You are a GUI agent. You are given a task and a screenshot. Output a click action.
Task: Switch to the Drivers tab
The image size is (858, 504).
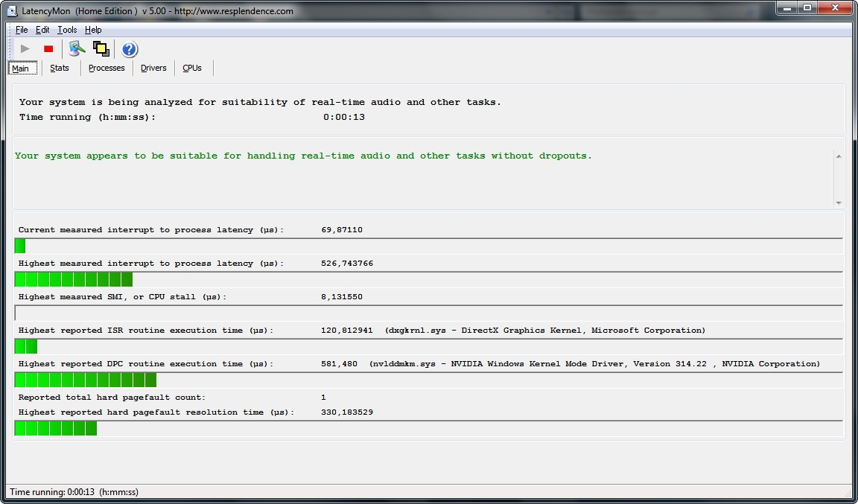tap(153, 68)
